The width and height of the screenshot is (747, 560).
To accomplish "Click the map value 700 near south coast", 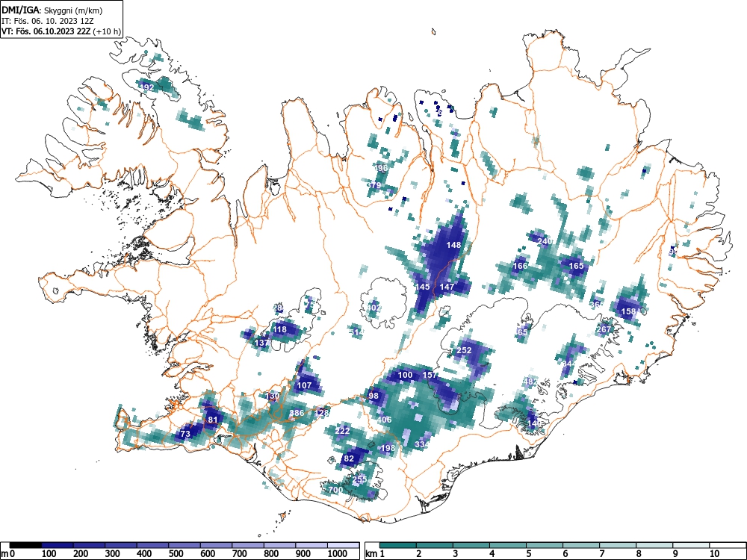I will (x=336, y=490).
